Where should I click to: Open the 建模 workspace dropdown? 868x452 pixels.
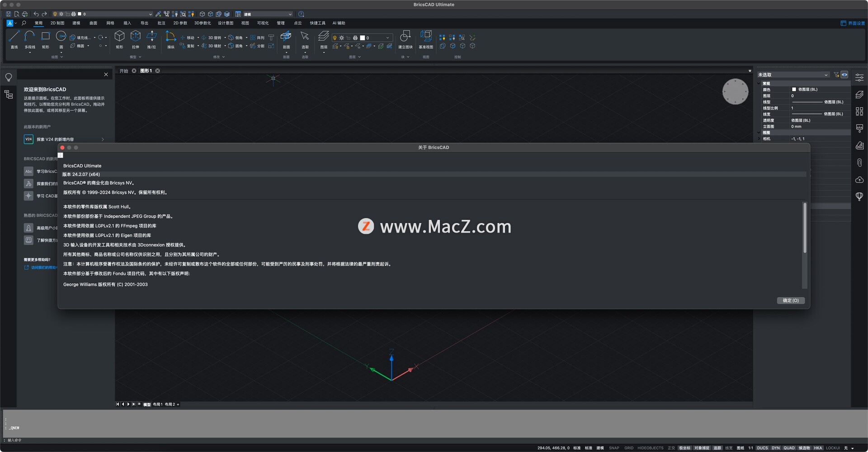(268, 14)
